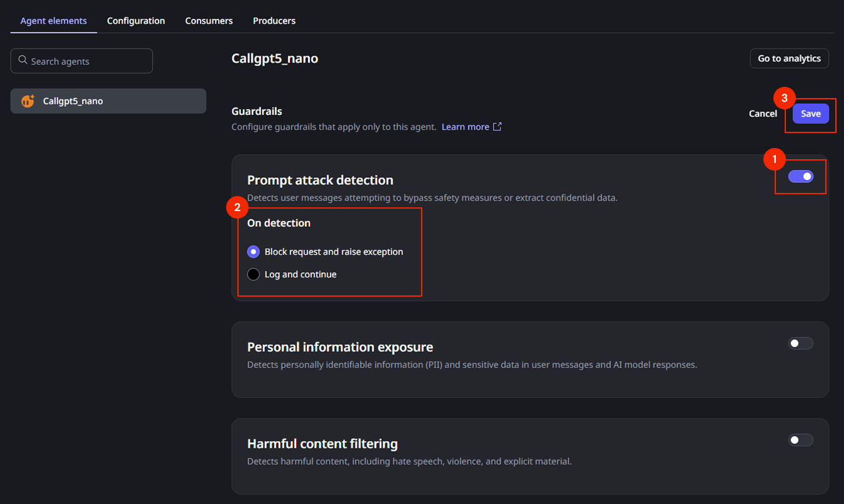Click the Prompt attack detection heading
This screenshot has height=504, width=844.
tap(320, 180)
